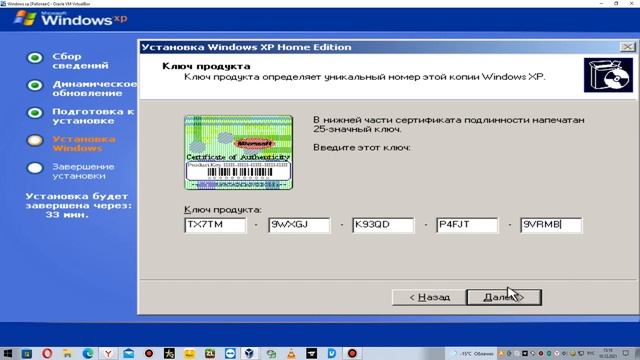The image size is (640, 360).
Task: Open the green ZL app on taskbar
Action: [x=210, y=353]
